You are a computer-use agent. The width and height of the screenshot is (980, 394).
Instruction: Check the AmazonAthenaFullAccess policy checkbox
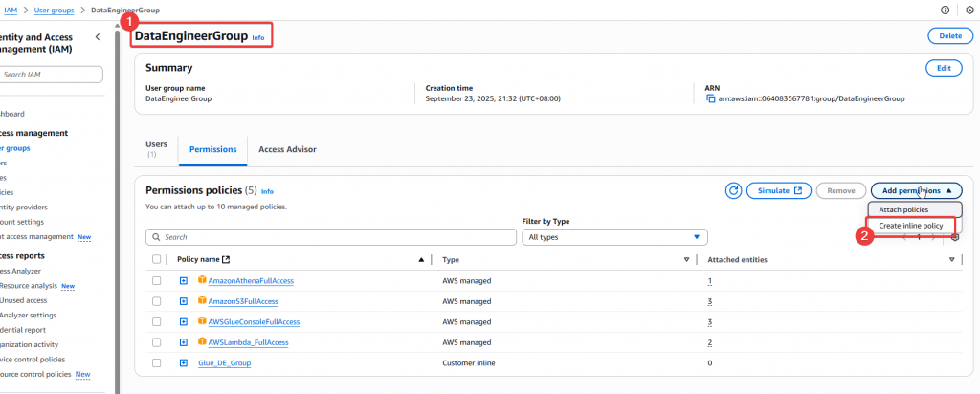(x=157, y=280)
